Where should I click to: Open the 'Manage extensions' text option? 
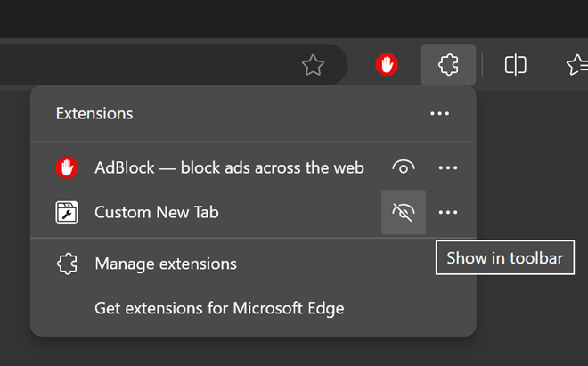(166, 264)
